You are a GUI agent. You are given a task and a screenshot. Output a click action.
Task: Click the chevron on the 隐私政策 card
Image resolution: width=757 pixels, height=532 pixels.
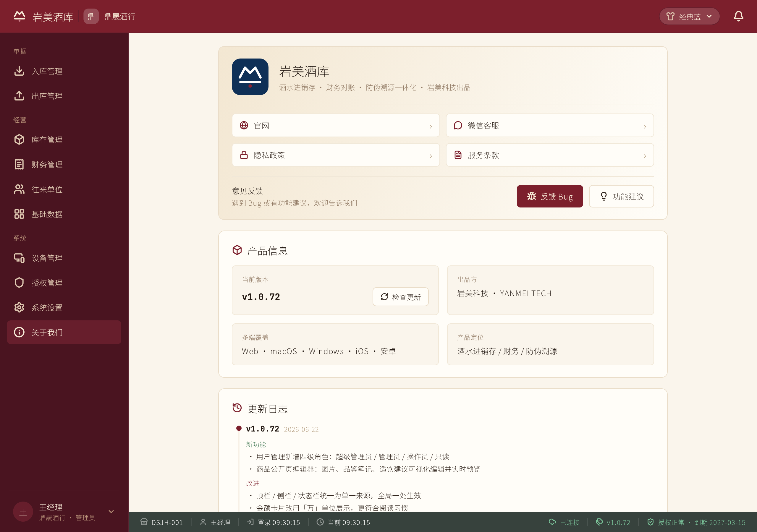(431, 156)
